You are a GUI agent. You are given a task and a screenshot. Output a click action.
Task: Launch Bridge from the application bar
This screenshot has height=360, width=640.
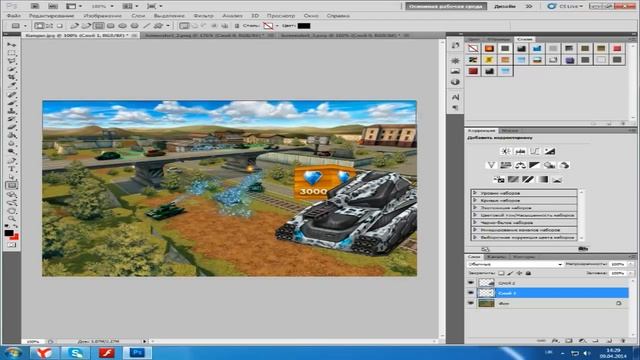point(35,6)
